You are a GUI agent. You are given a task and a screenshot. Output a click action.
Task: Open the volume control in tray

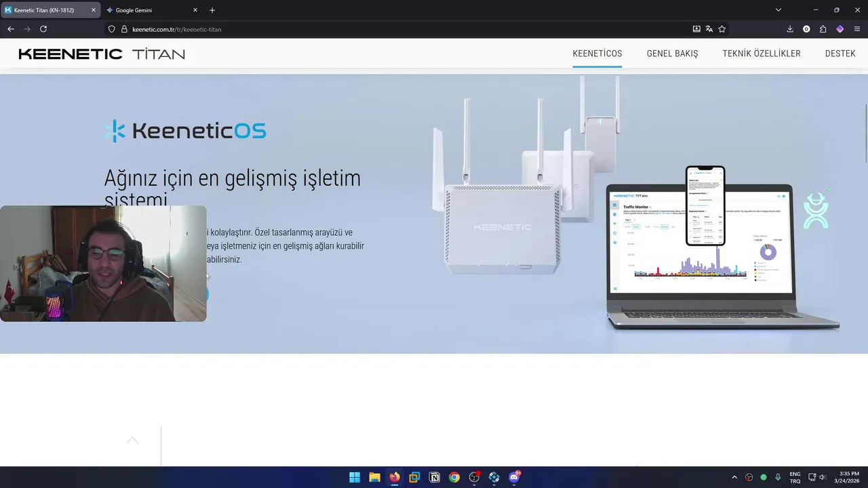[823, 477]
